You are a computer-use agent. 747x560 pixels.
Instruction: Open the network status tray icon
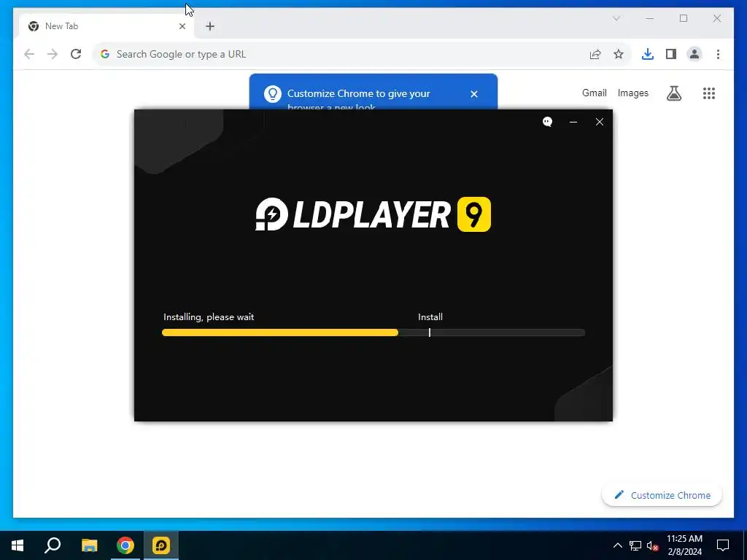[635, 545]
